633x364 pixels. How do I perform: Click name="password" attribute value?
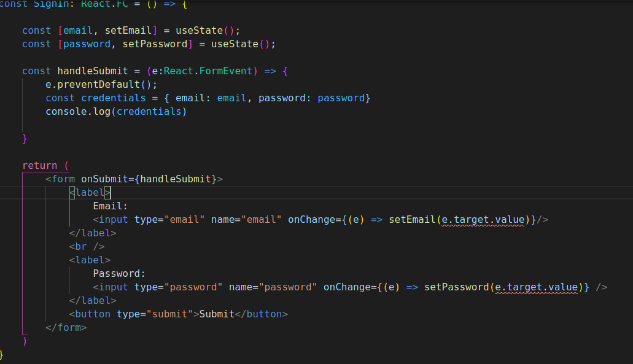point(288,287)
